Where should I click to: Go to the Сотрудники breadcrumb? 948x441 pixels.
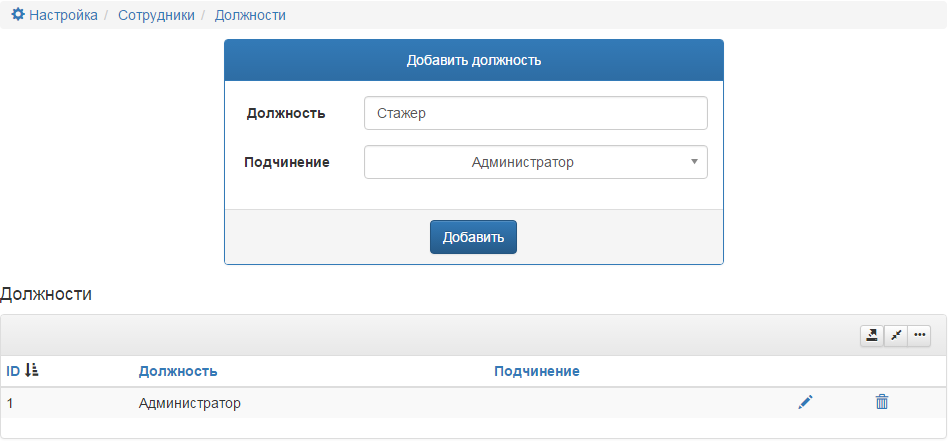pos(156,15)
